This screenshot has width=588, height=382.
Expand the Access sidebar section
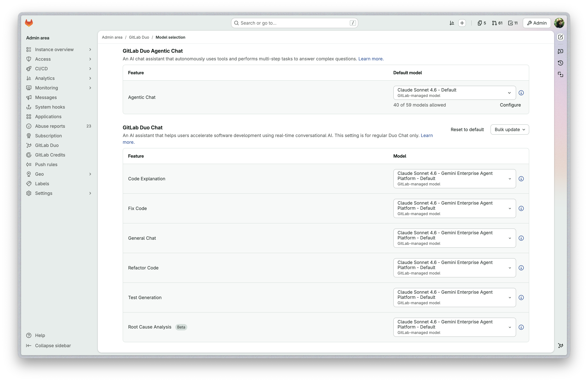[59, 59]
